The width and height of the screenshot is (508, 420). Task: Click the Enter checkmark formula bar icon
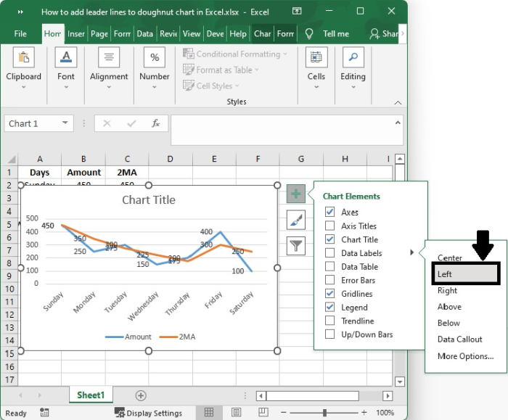[131, 123]
